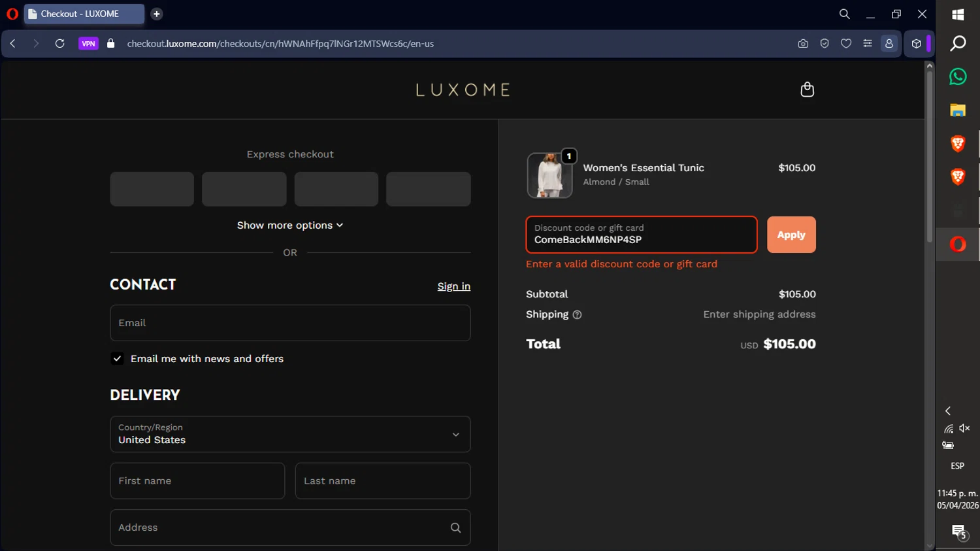Click the Opera menu logo

coord(12,14)
